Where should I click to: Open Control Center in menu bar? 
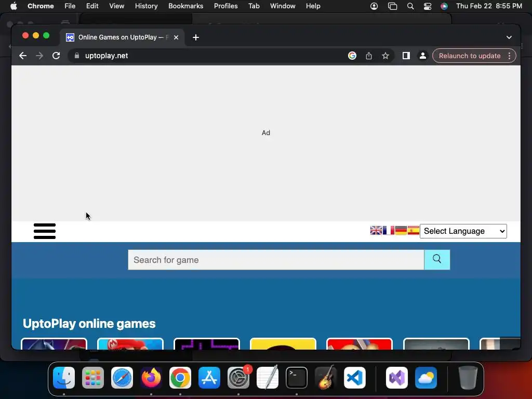(428, 6)
